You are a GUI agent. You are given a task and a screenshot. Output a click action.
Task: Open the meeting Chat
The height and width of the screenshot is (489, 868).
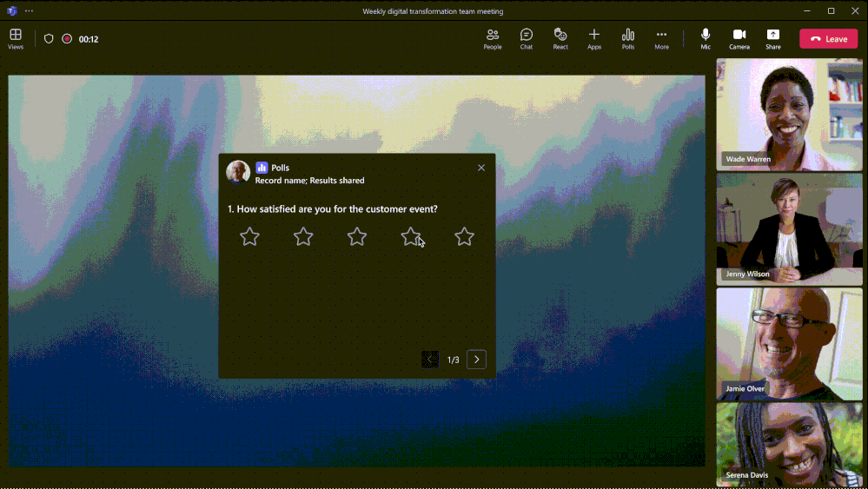click(x=527, y=38)
